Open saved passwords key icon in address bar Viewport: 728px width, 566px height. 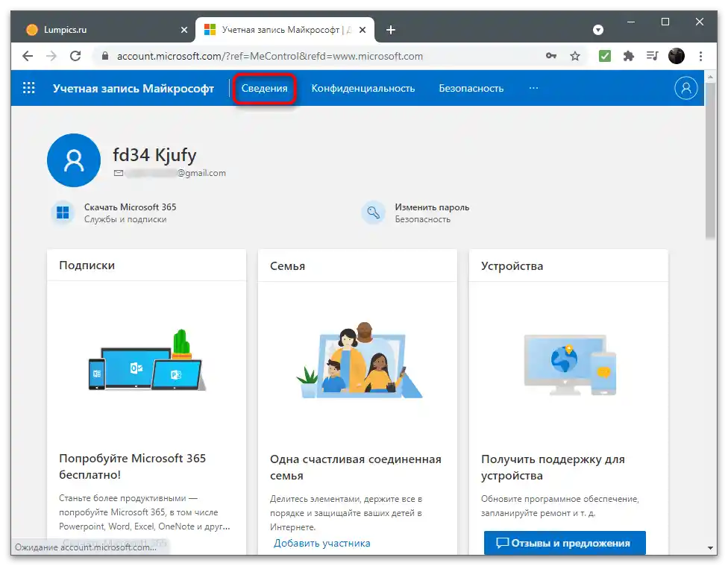click(550, 56)
